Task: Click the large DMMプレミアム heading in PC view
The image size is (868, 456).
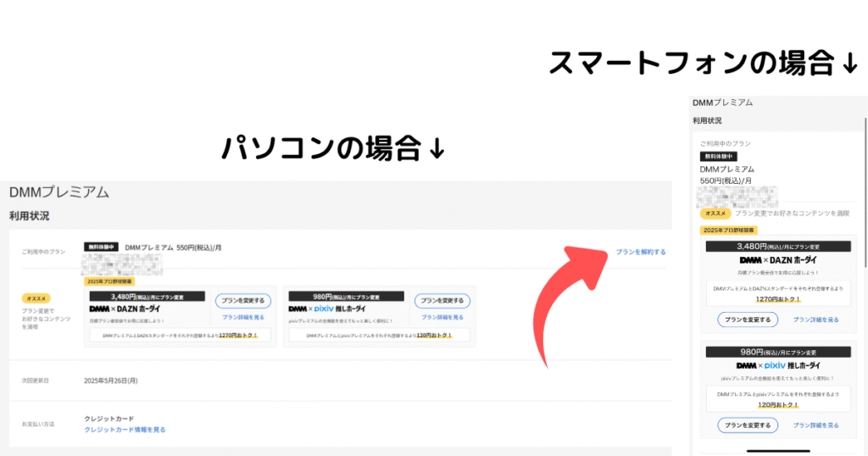Action: tap(59, 192)
